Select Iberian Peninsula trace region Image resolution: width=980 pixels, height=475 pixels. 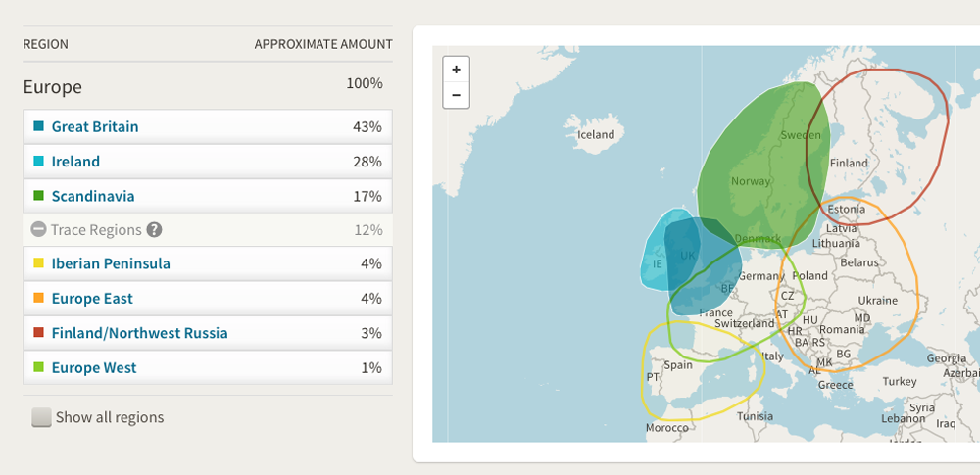[x=111, y=263]
